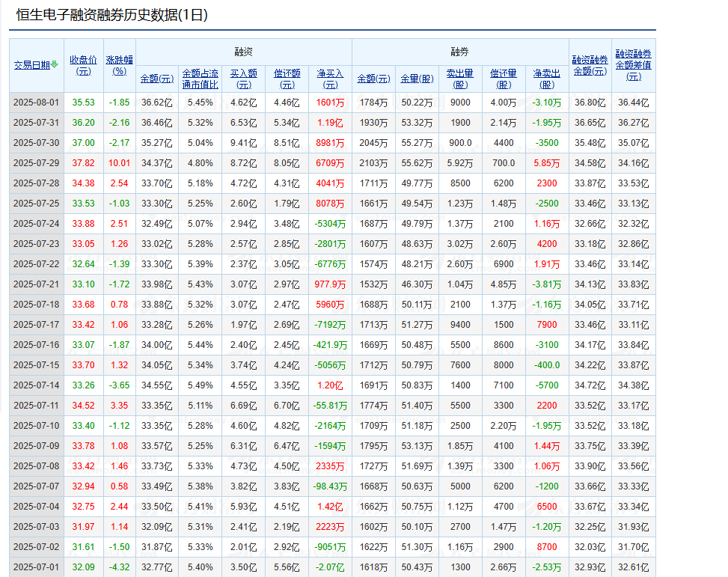Screen dimensions: 728x577
Task: Click securities balance 2103万
Action: (374, 163)
